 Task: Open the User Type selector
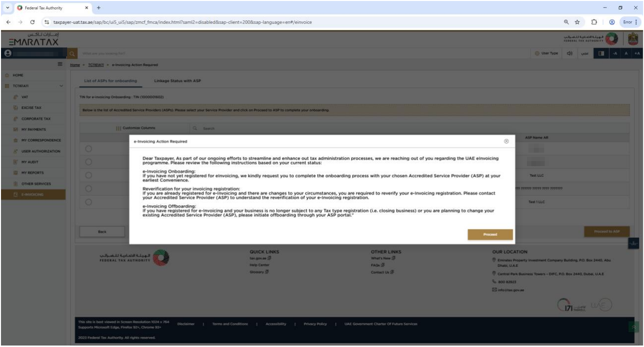coord(546,53)
